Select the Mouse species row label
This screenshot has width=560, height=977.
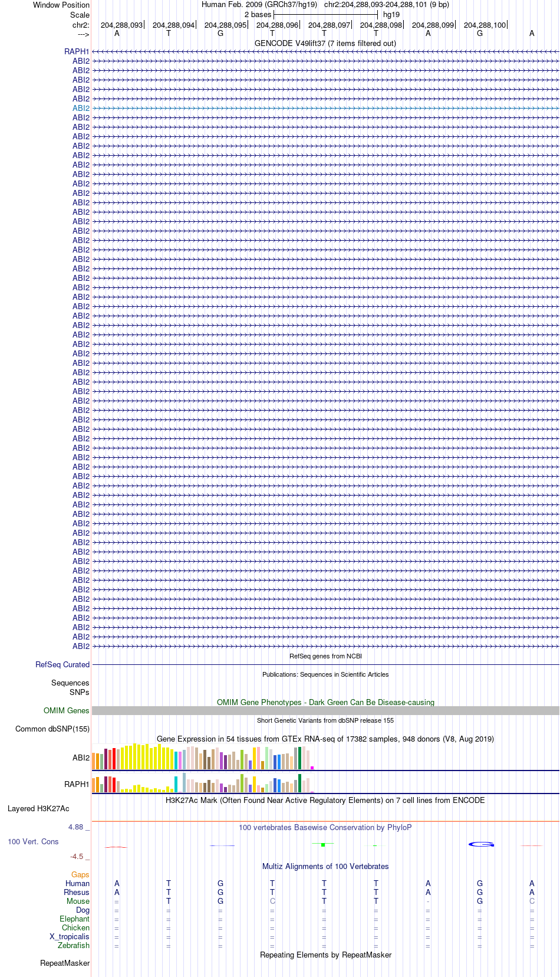coord(78,901)
